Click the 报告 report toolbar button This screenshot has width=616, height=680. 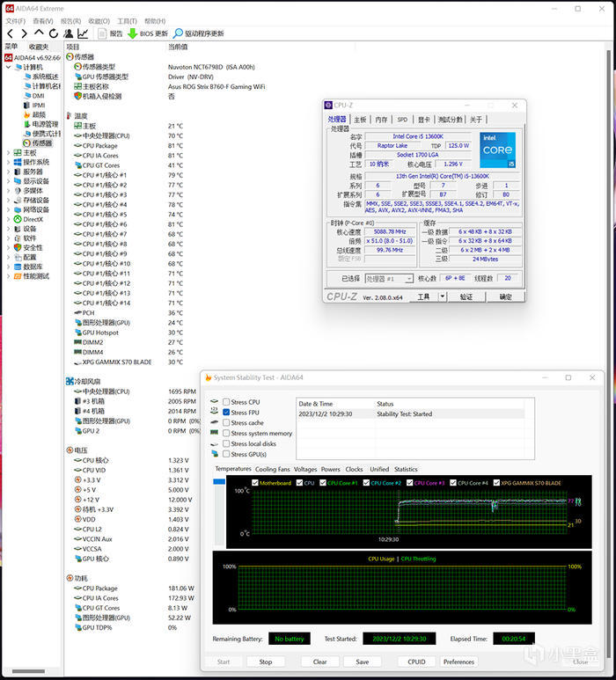click(110, 33)
